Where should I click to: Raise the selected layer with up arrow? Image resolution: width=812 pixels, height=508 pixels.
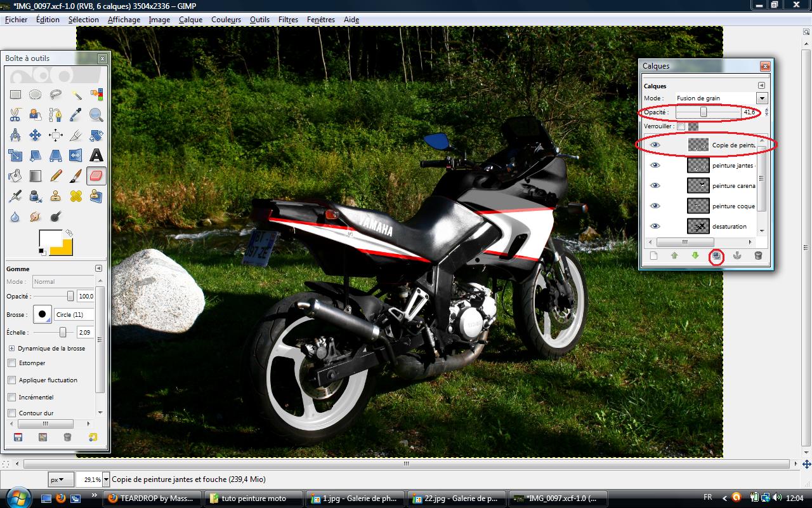tap(674, 256)
